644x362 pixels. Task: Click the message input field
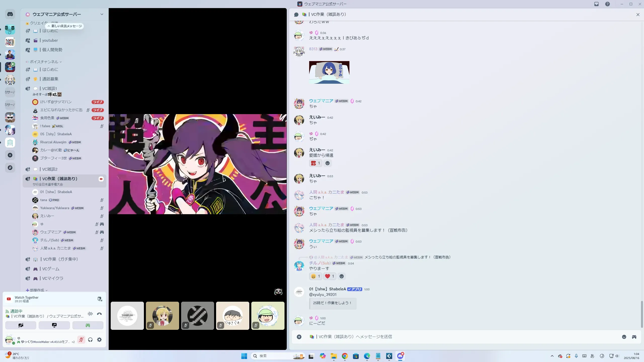[453, 337]
